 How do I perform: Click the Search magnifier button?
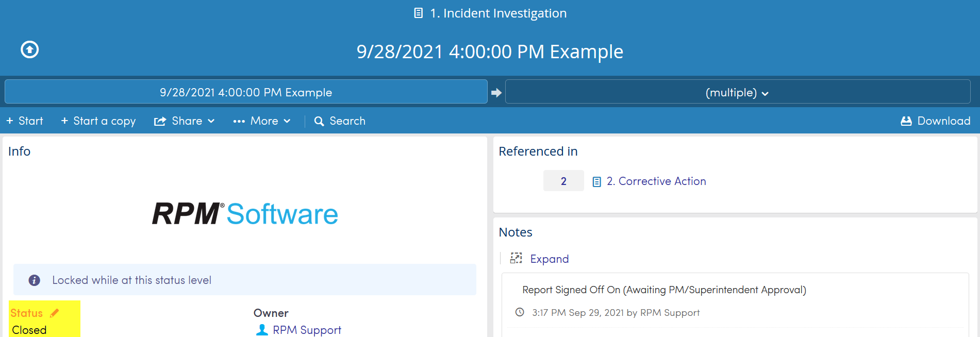coord(340,121)
